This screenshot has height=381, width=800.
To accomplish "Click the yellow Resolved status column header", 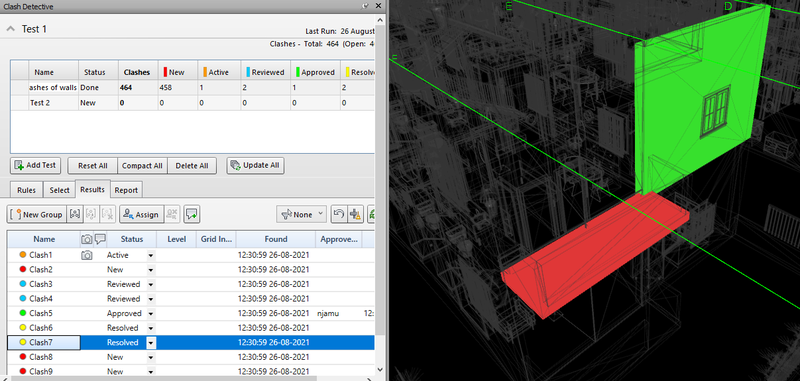I will tap(358, 72).
